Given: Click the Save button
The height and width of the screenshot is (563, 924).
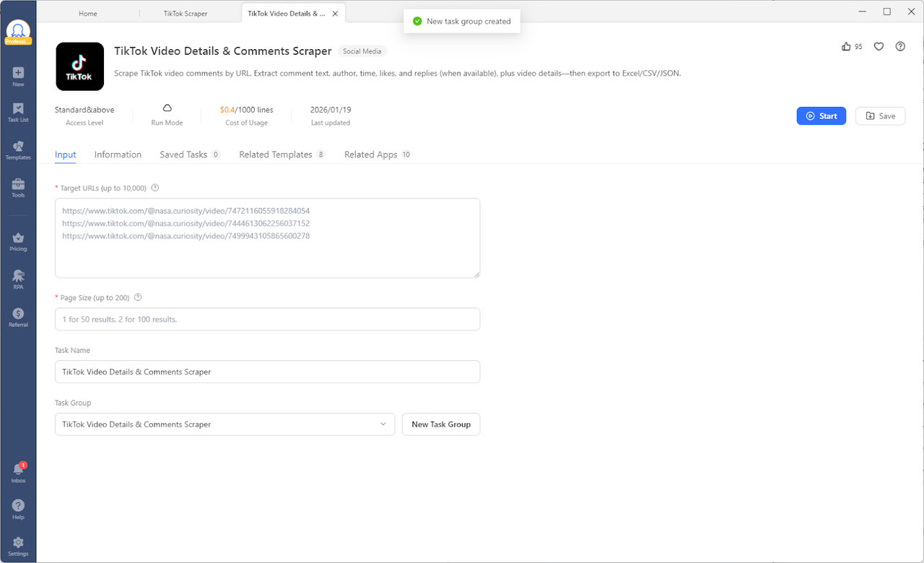Looking at the screenshot, I should [x=880, y=116].
